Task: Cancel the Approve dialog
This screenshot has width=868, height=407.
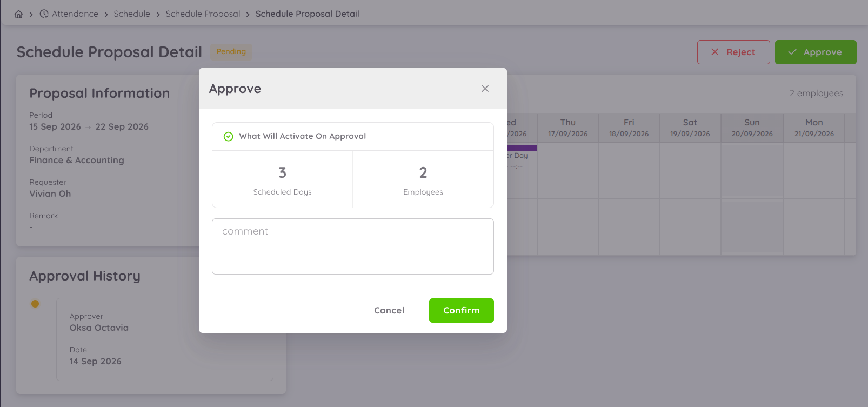Action: pyautogui.click(x=389, y=310)
